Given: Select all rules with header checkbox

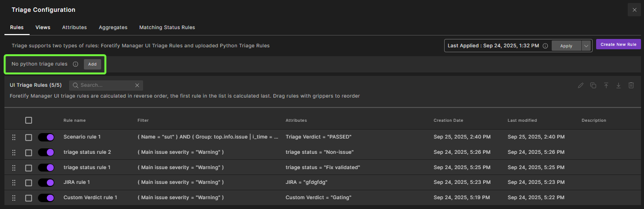Looking at the screenshot, I should 29,120.
